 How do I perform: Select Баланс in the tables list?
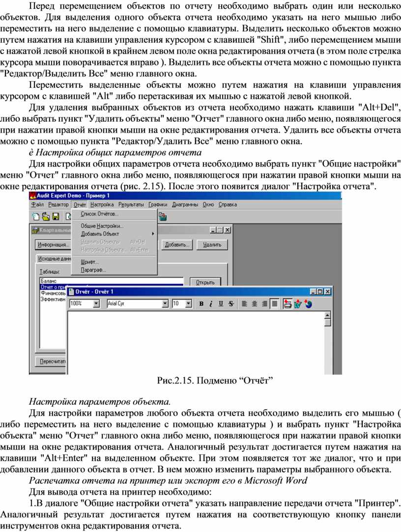pyautogui.click(x=112, y=281)
